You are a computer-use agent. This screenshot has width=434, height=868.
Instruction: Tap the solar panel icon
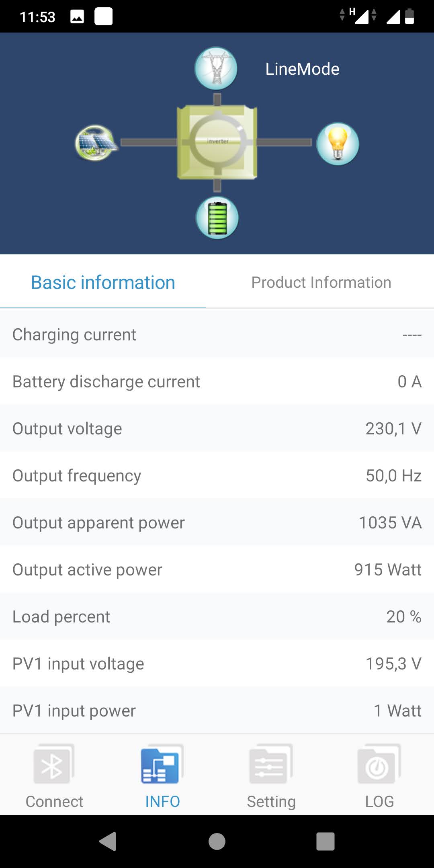coord(96,143)
